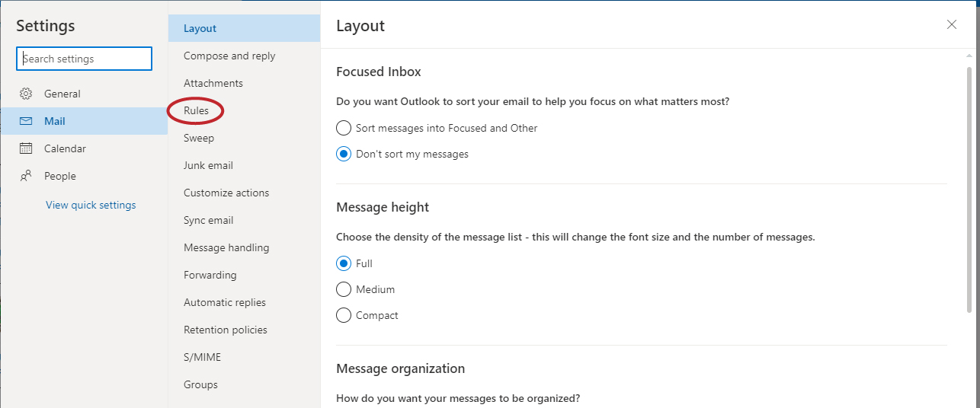Click the Calendar grid icon
The width and height of the screenshot is (980, 408).
pos(26,148)
